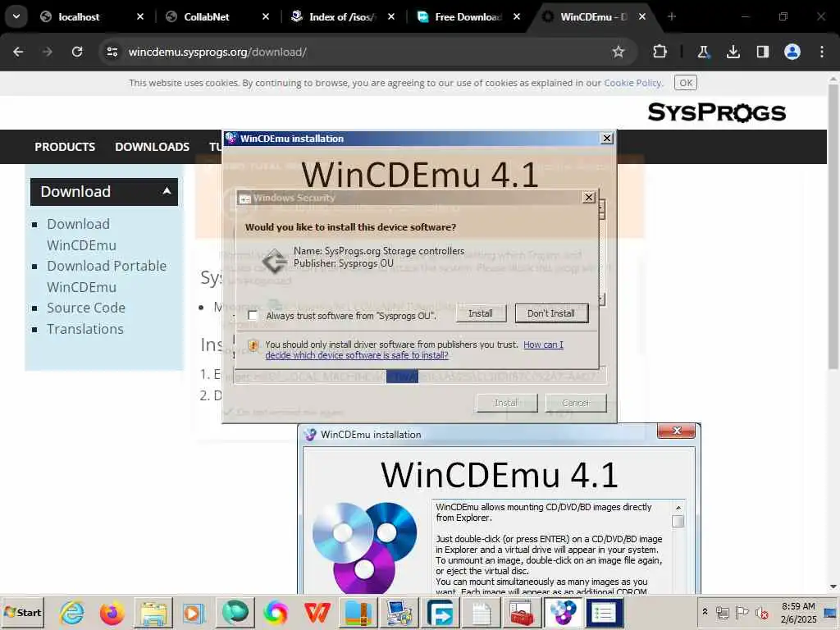Dismiss cookie notice with OK

[x=686, y=83]
